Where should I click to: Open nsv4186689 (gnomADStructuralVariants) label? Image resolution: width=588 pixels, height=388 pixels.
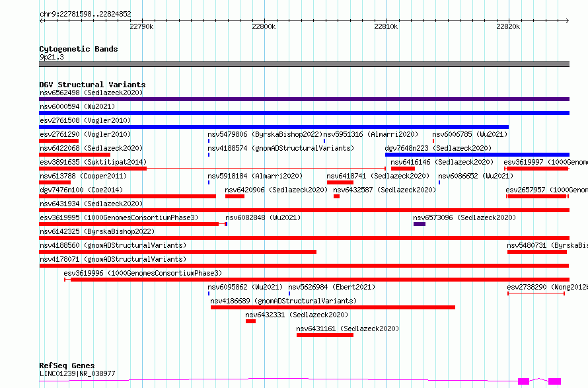point(283,301)
